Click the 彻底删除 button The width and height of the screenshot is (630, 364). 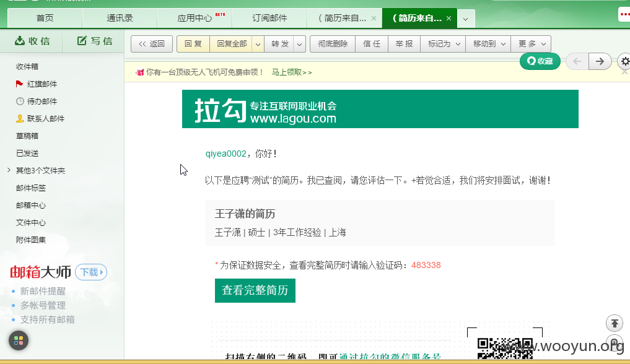click(333, 44)
